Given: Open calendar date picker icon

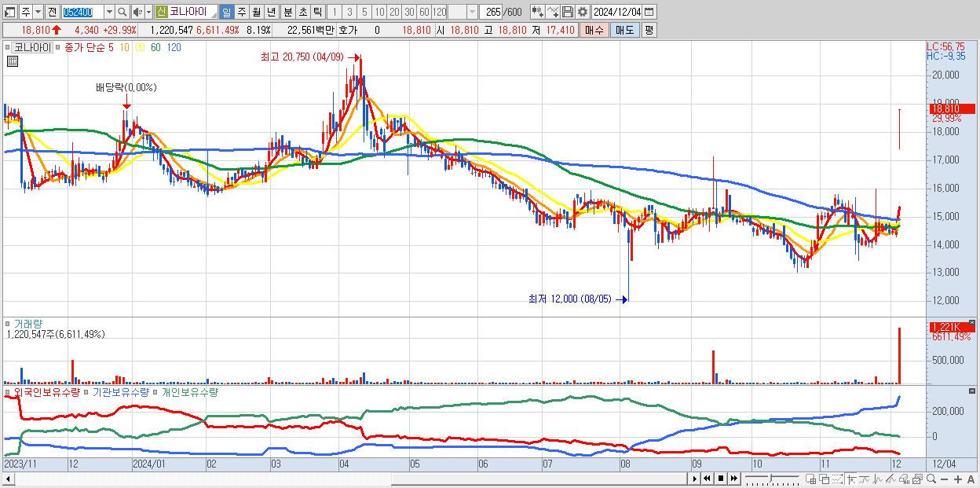Looking at the screenshot, I should click(649, 12).
